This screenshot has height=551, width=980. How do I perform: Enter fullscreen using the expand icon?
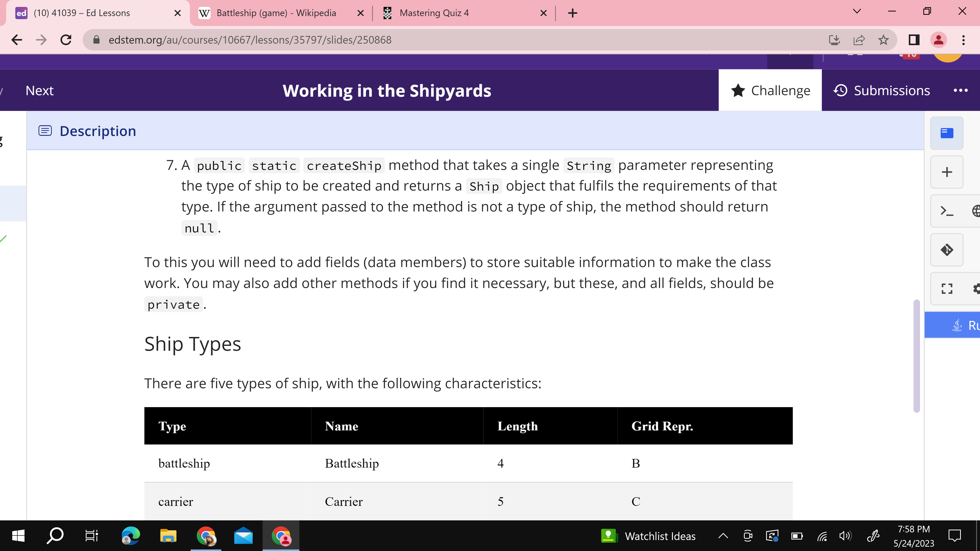(947, 289)
